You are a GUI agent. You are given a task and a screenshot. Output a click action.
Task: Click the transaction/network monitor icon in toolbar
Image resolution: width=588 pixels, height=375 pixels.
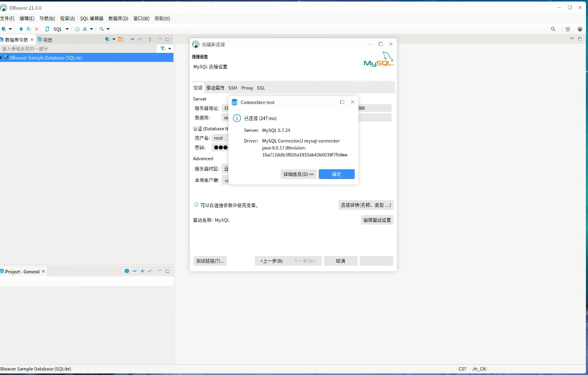tap(85, 29)
